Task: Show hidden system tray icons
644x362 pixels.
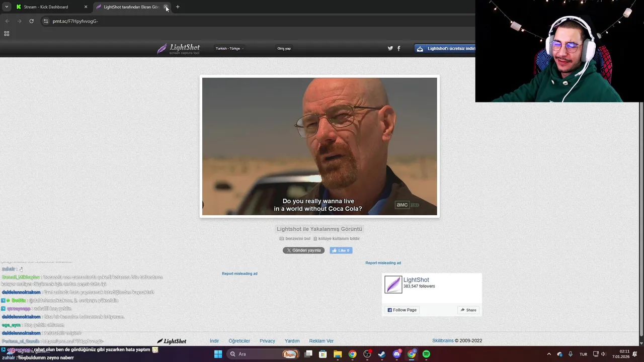Action: (549, 354)
